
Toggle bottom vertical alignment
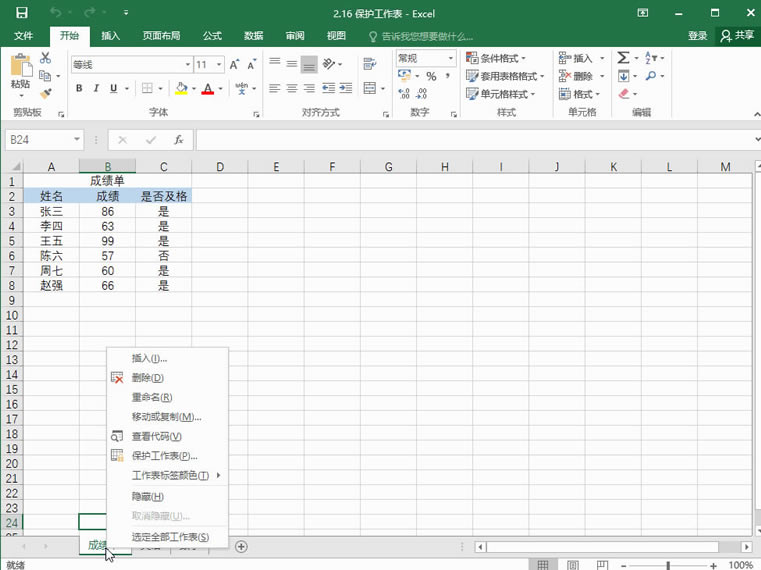click(309, 64)
